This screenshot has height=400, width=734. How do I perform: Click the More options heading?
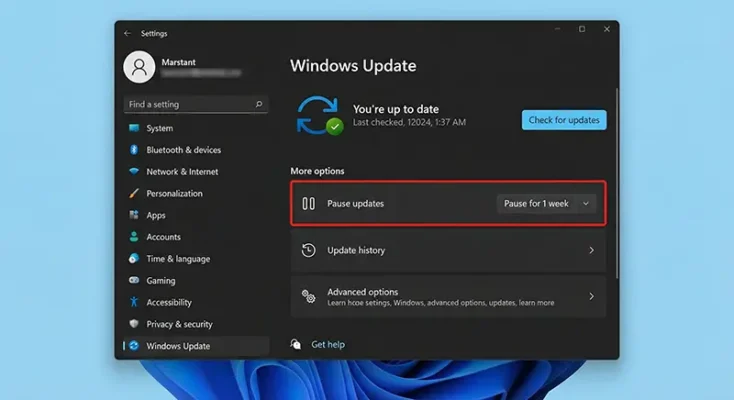point(317,171)
